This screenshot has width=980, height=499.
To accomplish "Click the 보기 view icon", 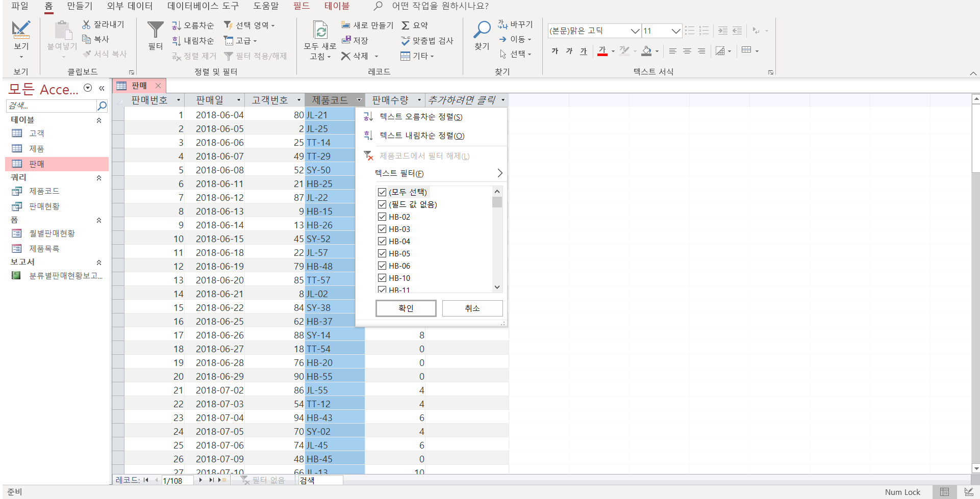I will pyautogui.click(x=21, y=30).
